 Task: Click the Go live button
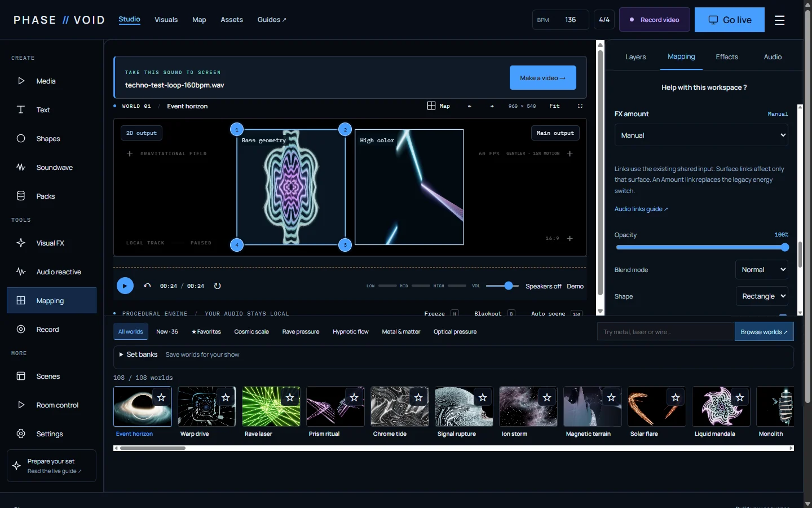point(730,20)
